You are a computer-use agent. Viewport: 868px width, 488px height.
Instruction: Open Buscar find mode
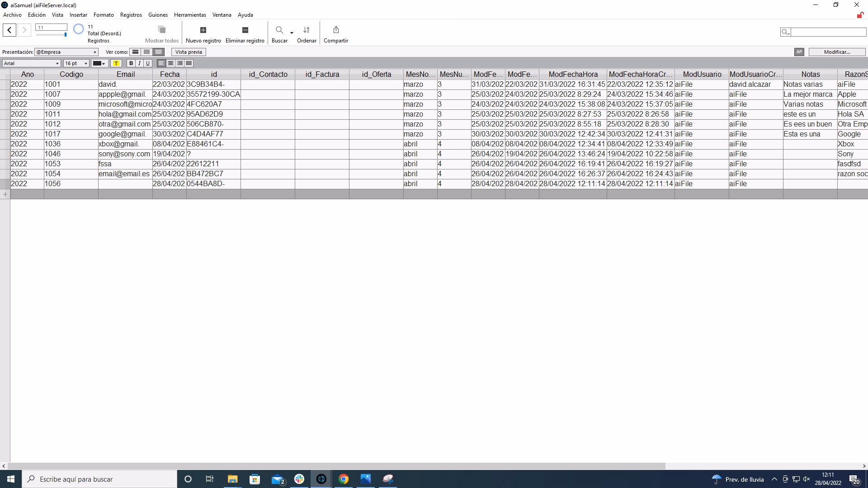tap(279, 33)
